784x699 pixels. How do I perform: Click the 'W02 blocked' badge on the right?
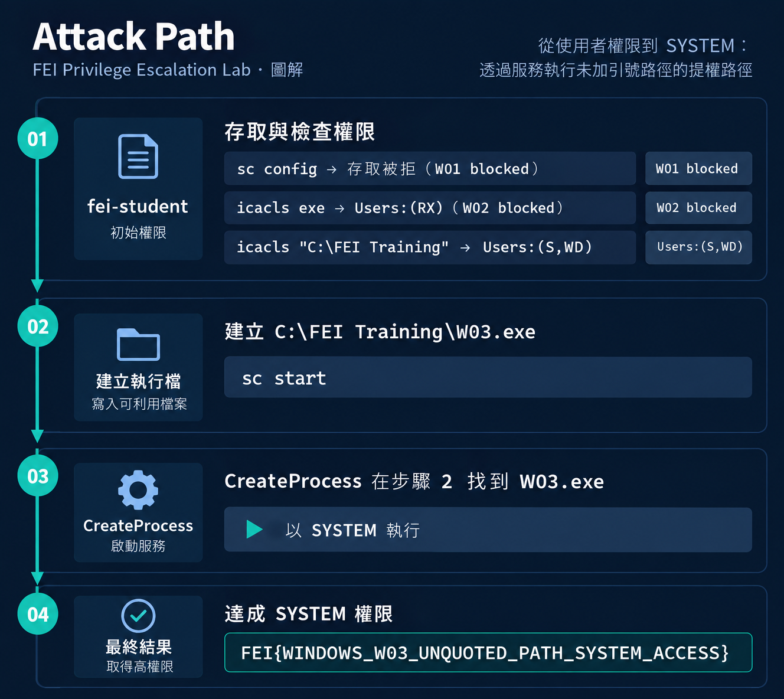click(698, 208)
